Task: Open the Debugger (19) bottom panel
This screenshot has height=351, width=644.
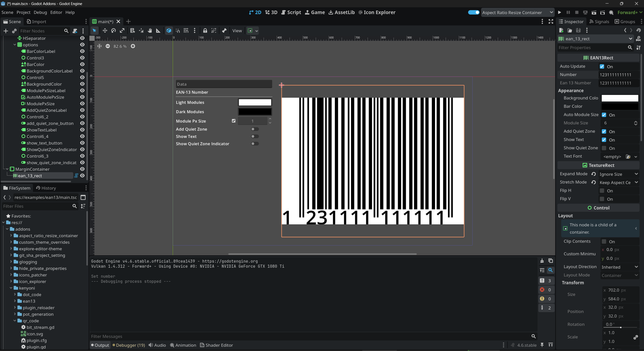Action: [129, 345]
